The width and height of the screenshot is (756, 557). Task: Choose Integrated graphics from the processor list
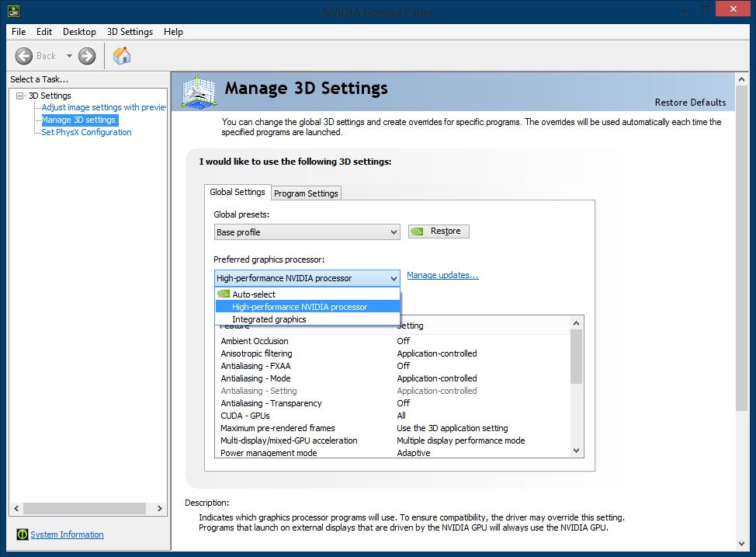[x=307, y=319]
